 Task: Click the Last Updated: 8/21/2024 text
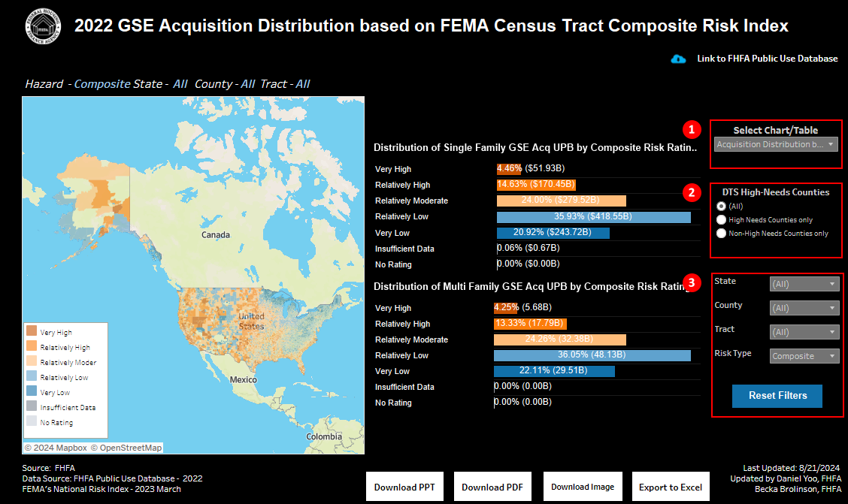point(791,469)
